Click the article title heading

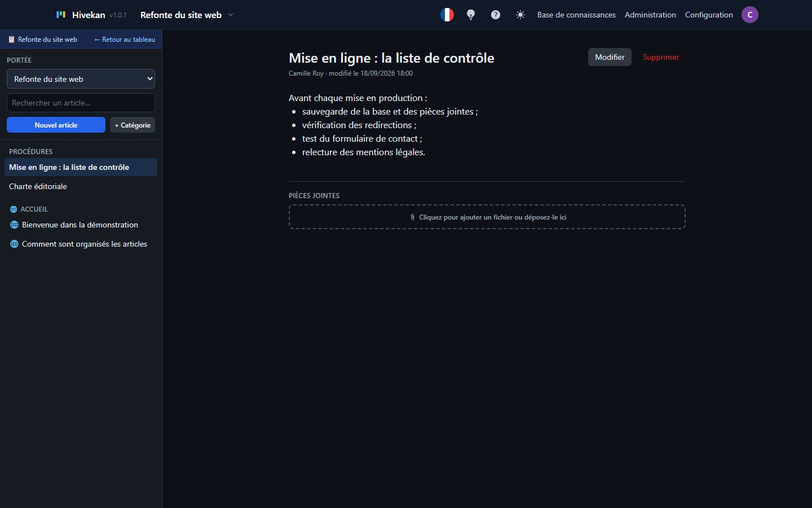click(x=391, y=58)
